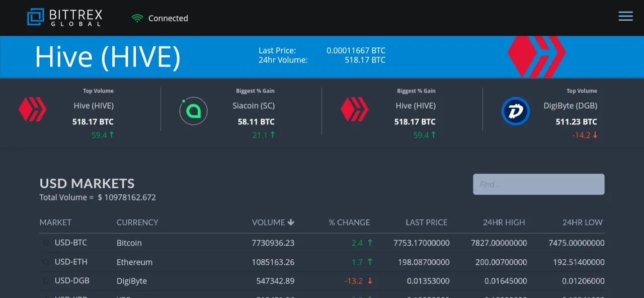Screen dimensions: 644x298
Task: Click the green Connected wifi icon
Action: pos(137,18)
